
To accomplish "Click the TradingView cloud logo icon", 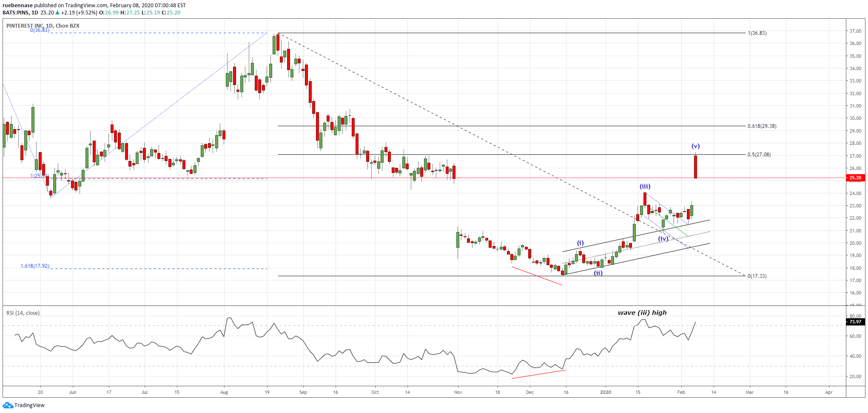I will click(8, 405).
